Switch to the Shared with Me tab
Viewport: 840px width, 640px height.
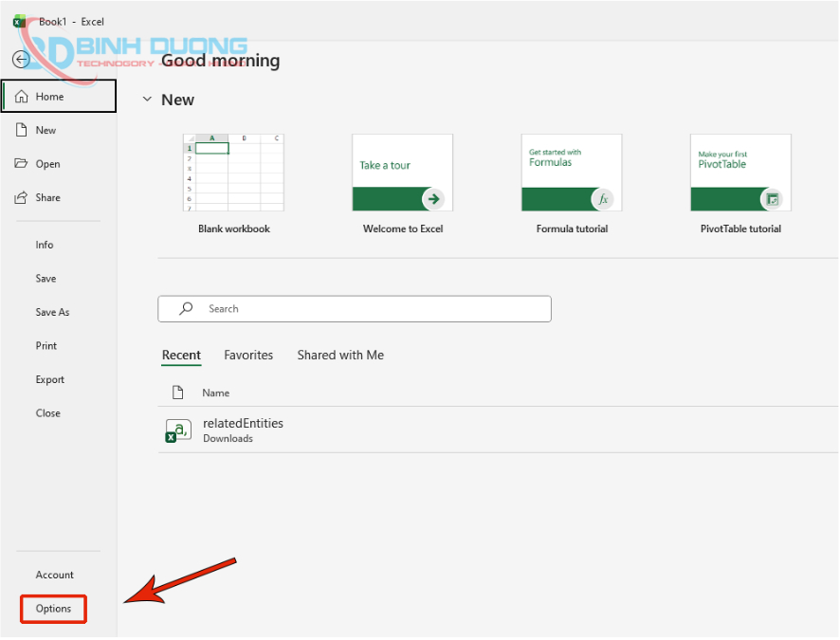point(340,355)
